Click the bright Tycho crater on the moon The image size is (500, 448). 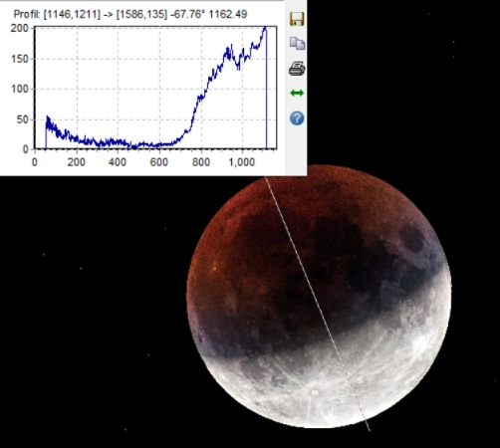315,393
